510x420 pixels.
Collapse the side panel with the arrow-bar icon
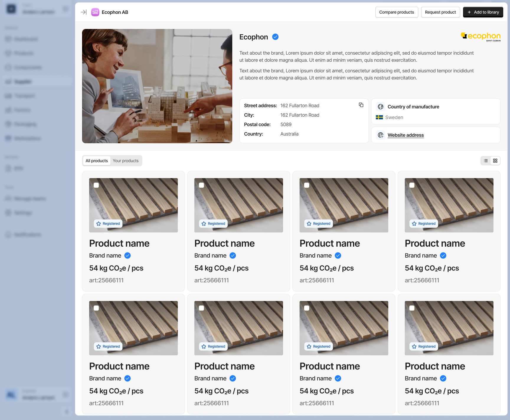84,12
